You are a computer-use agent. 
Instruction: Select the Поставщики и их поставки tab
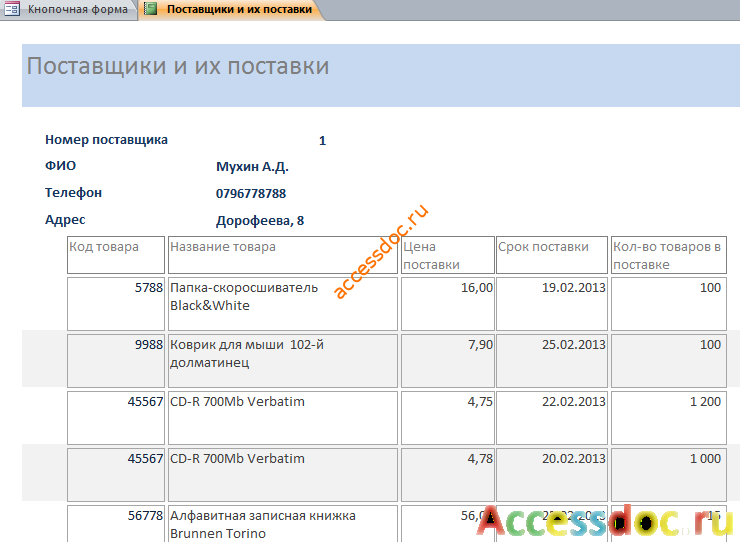[231, 9]
